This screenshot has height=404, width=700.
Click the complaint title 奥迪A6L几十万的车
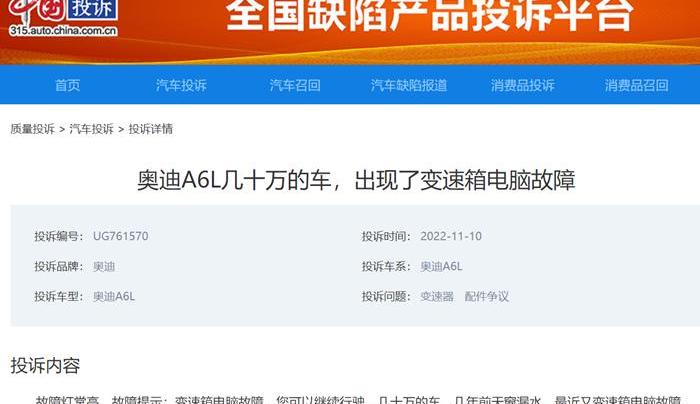pyautogui.click(x=356, y=180)
